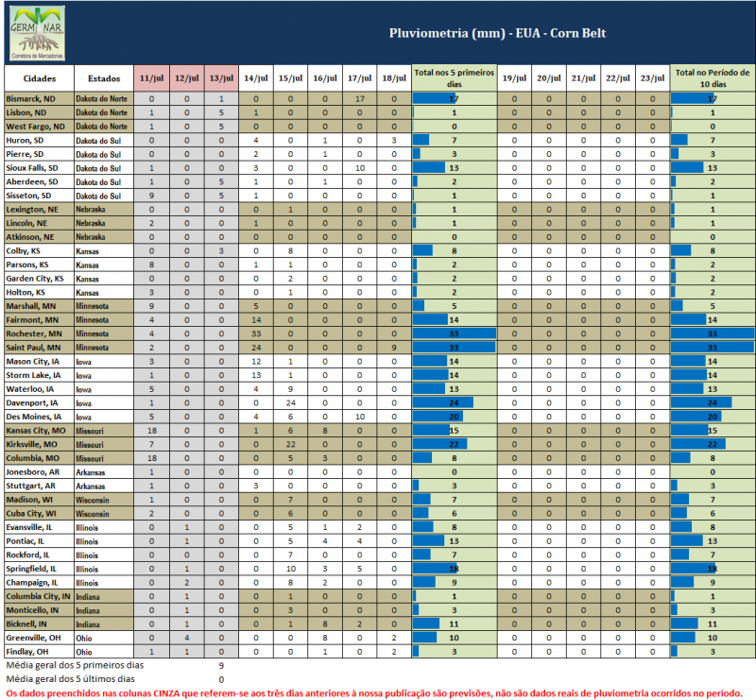The image size is (756, 700).
Task: Select the Rochester, MN city cell
Action: pos(39,333)
